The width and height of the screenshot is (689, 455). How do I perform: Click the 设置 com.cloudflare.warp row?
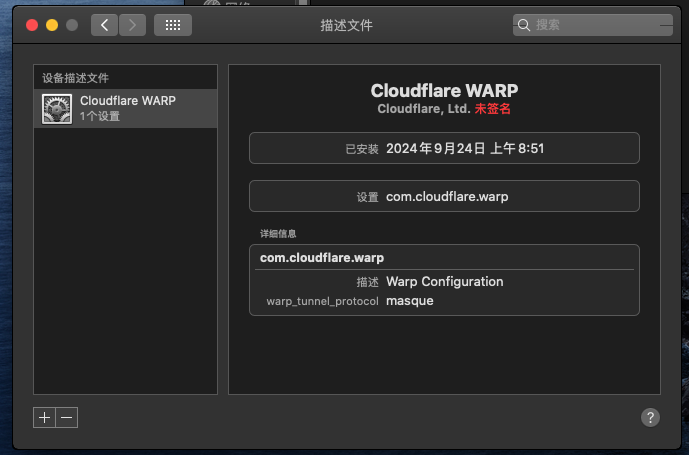[x=444, y=197]
